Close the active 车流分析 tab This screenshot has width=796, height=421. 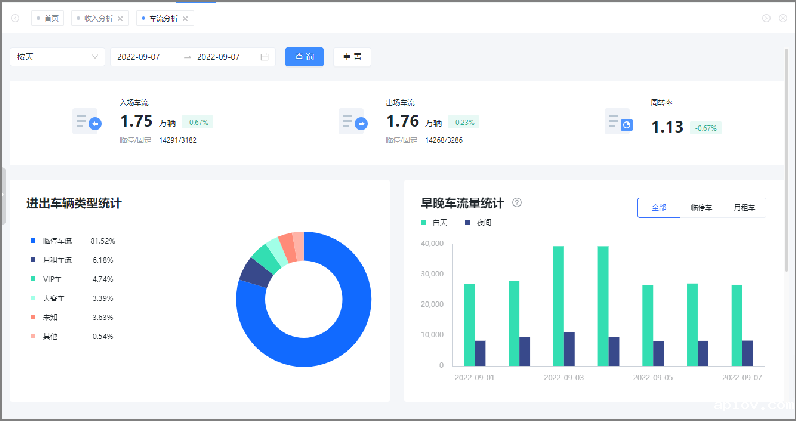pyautogui.click(x=185, y=18)
